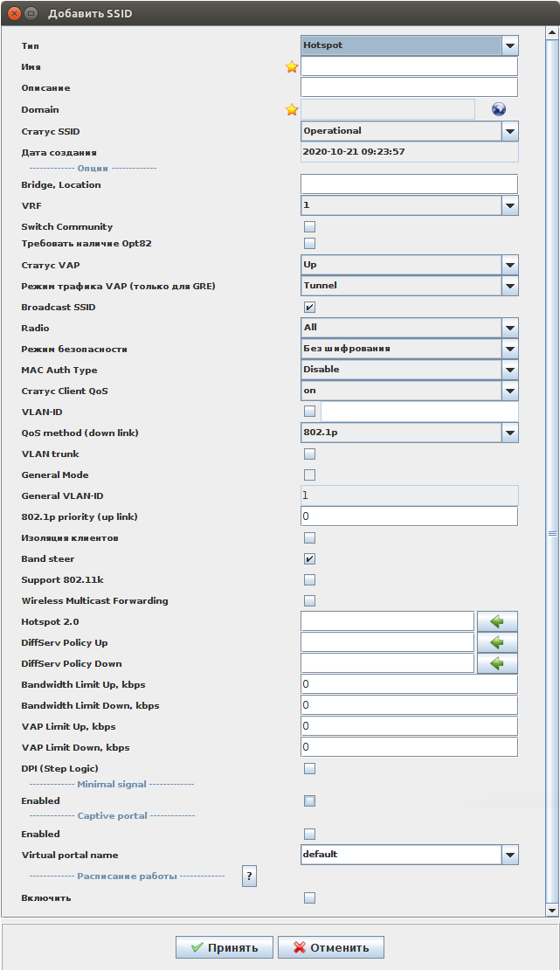Click the globe icon next to Domain
560x970 pixels.
click(499, 109)
